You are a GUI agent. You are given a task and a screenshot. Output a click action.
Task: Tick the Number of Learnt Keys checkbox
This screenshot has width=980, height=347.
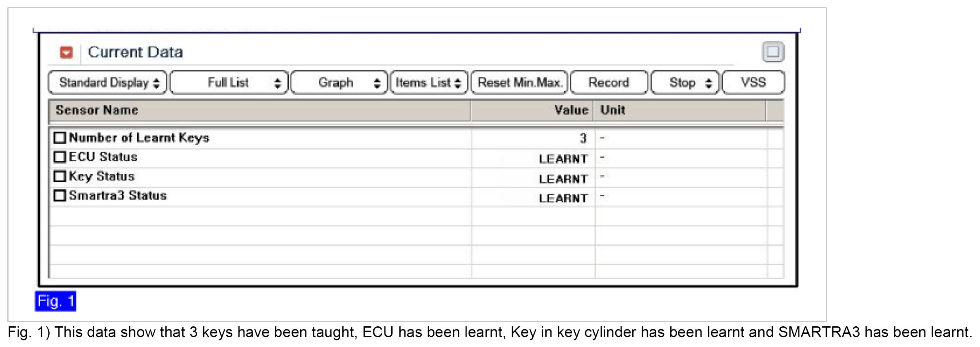tap(60, 138)
